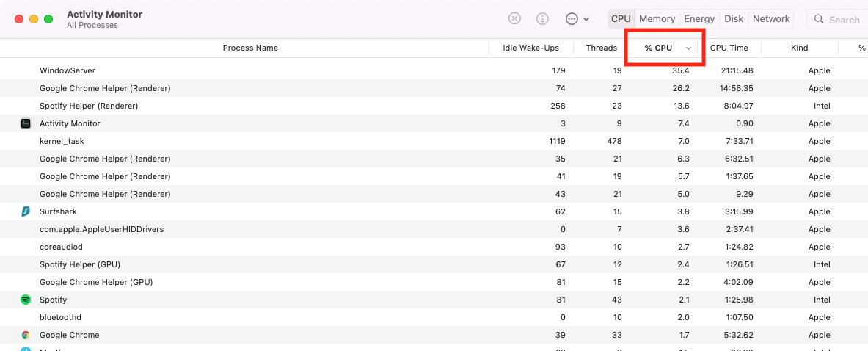Switch to the Network tab
This screenshot has width=868, height=351.
point(771,19)
